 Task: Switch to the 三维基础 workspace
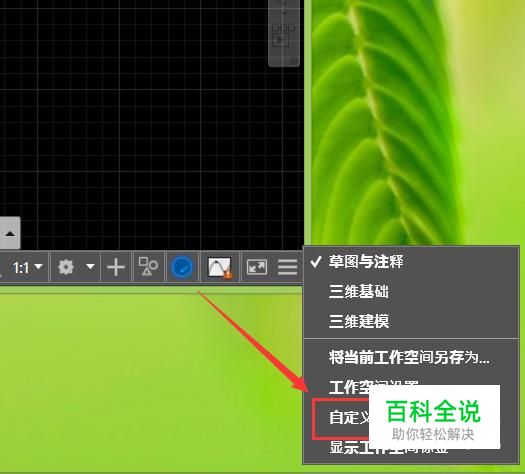(411, 291)
